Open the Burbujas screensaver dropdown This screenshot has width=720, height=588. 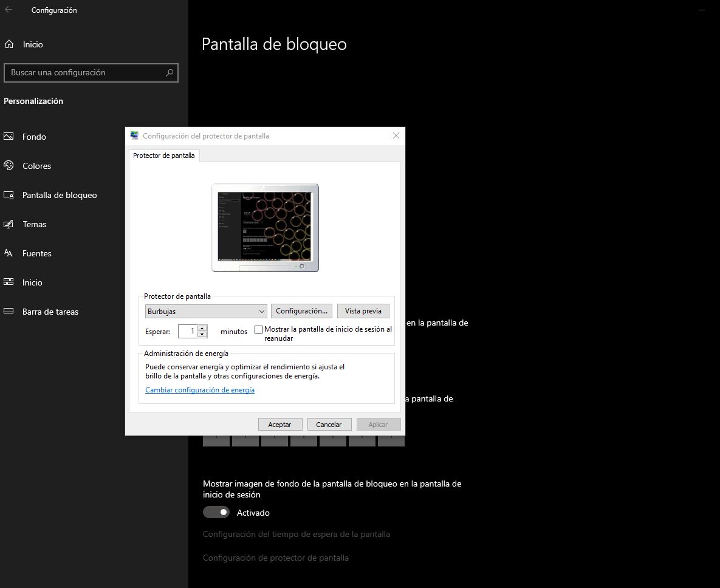pyautogui.click(x=207, y=311)
